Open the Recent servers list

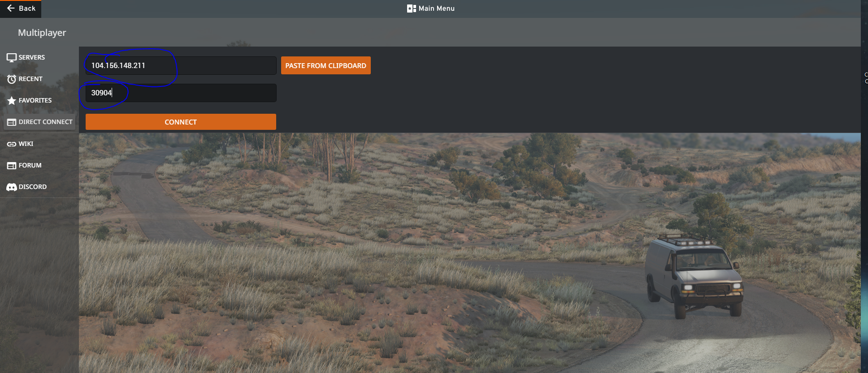(30, 79)
